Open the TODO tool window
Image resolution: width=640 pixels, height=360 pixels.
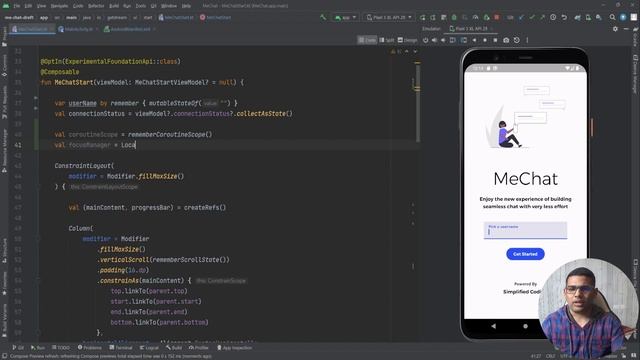click(61, 348)
